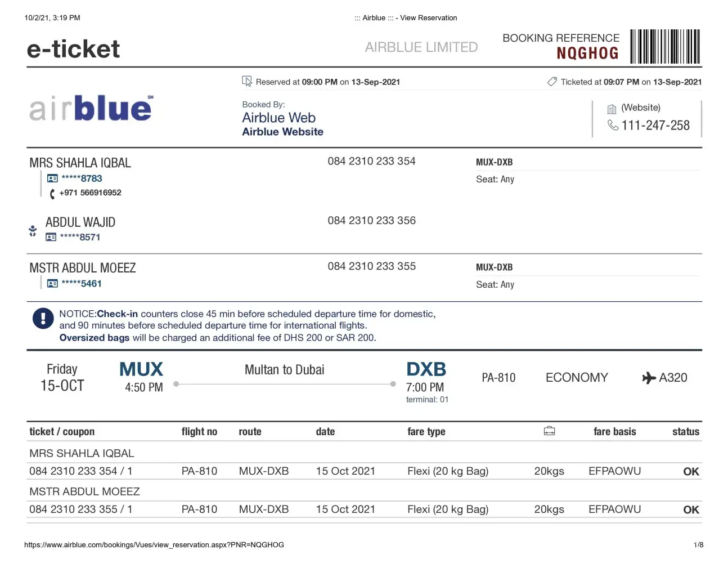728x563 pixels.
Task: Click the fare basis column header
Action: 615,432
